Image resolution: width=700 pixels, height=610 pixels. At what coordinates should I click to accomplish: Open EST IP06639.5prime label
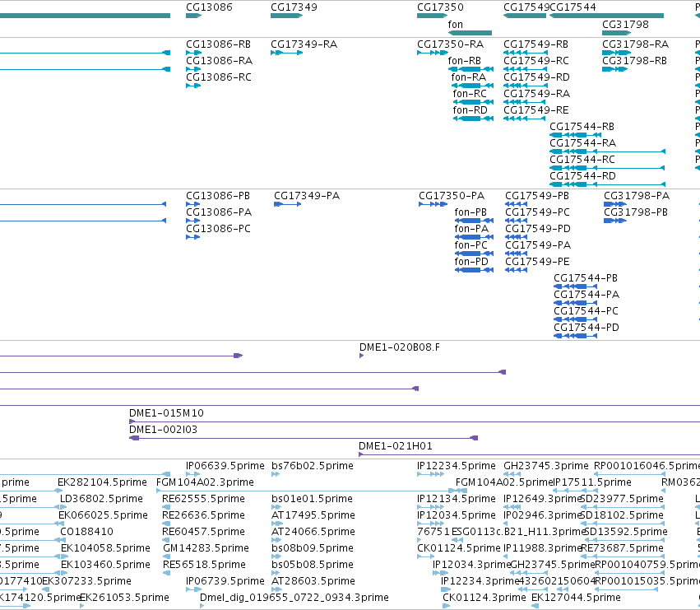click(x=225, y=466)
